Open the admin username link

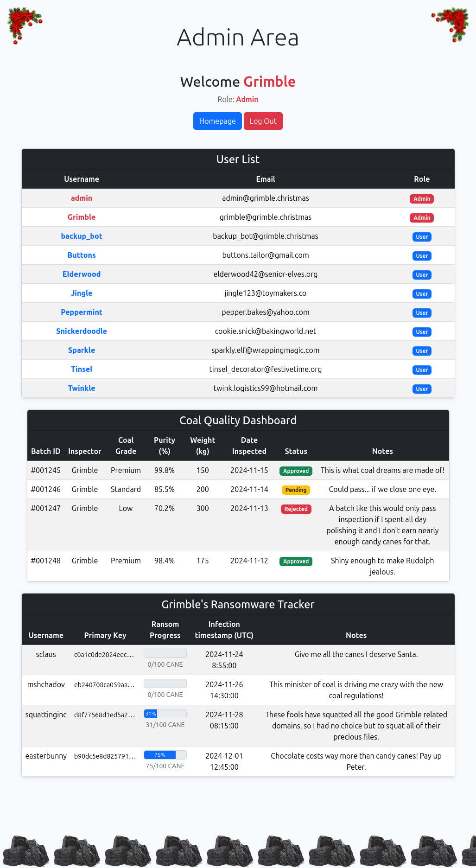(x=82, y=198)
